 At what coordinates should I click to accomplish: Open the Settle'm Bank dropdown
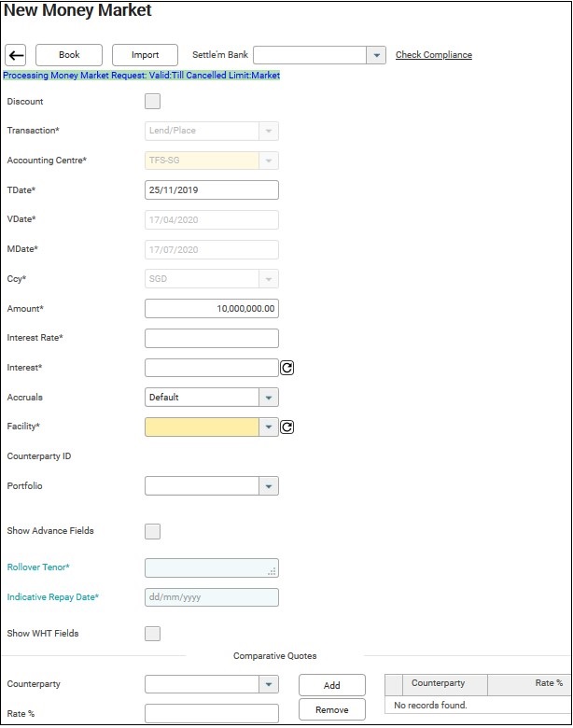[x=376, y=55]
